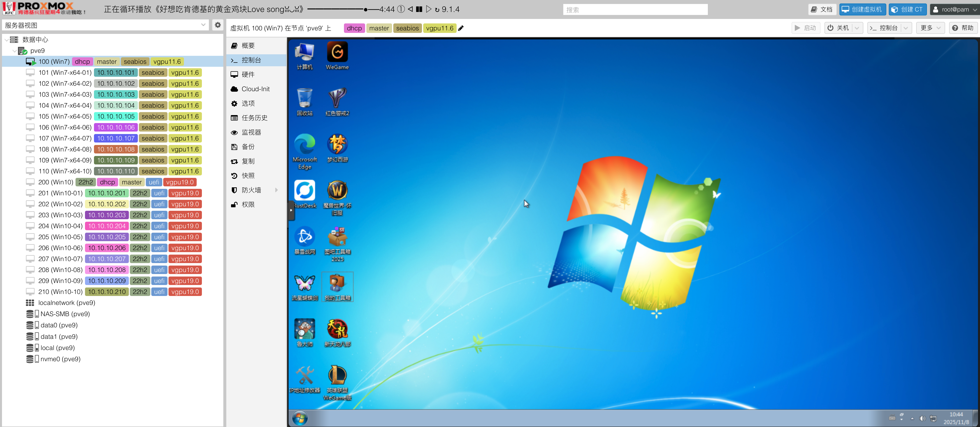980x427 pixels.
Task: Switch to the 快照 snapshots tab
Action: coord(248,176)
